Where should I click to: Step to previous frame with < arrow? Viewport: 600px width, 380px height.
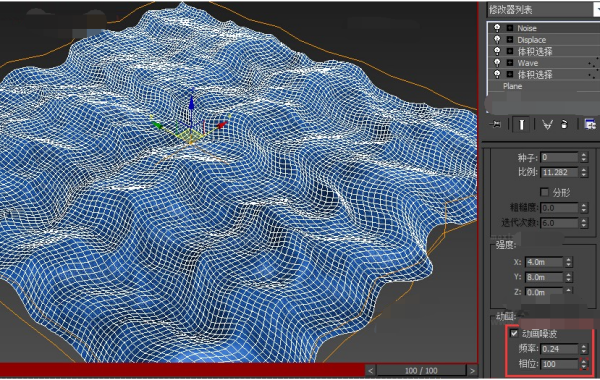tap(370, 370)
